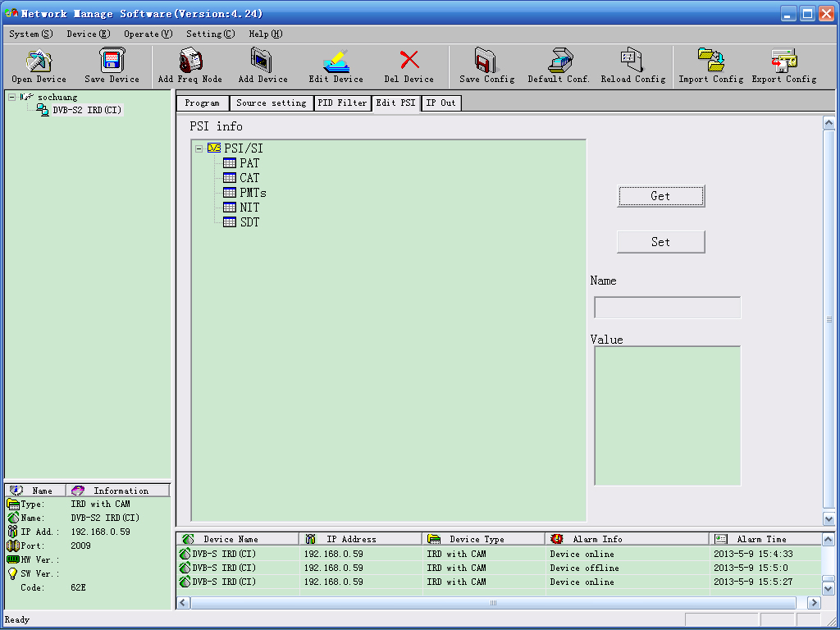Open the System(S) menu
Viewport: 840px width, 630px height.
[31, 34]
